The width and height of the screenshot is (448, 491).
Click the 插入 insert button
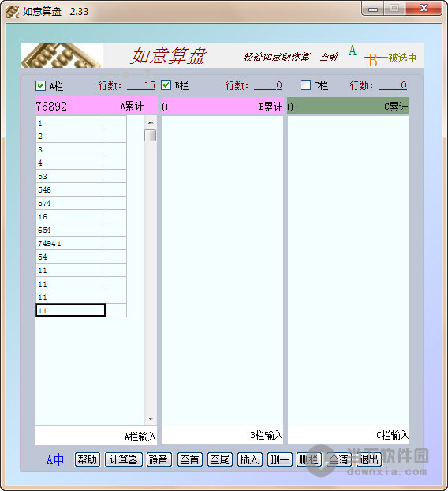250,459
